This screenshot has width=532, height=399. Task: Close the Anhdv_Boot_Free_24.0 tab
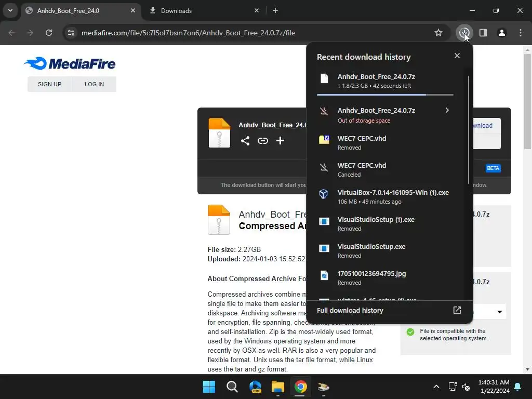point(133,10)
